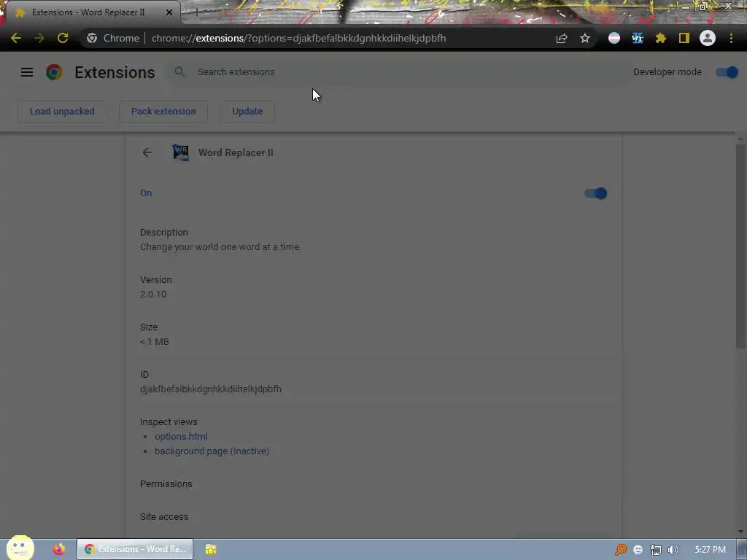Click the Site access section heading

164,517
